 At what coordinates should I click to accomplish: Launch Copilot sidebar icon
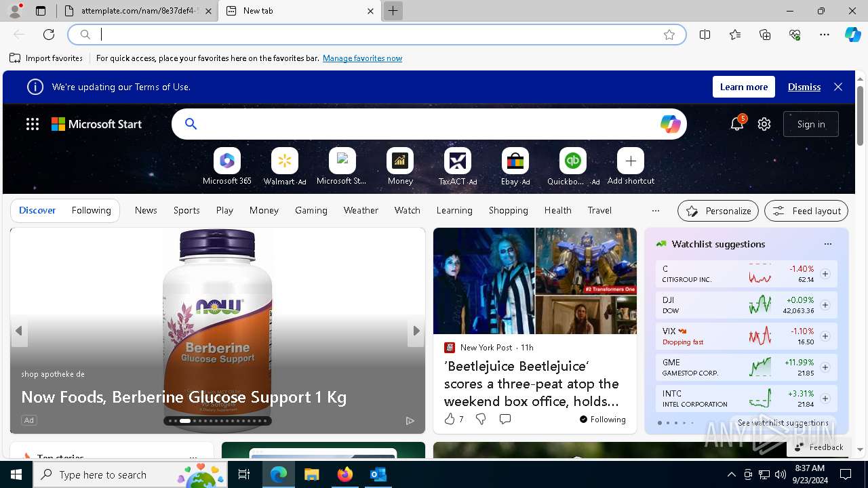(852, 35)
